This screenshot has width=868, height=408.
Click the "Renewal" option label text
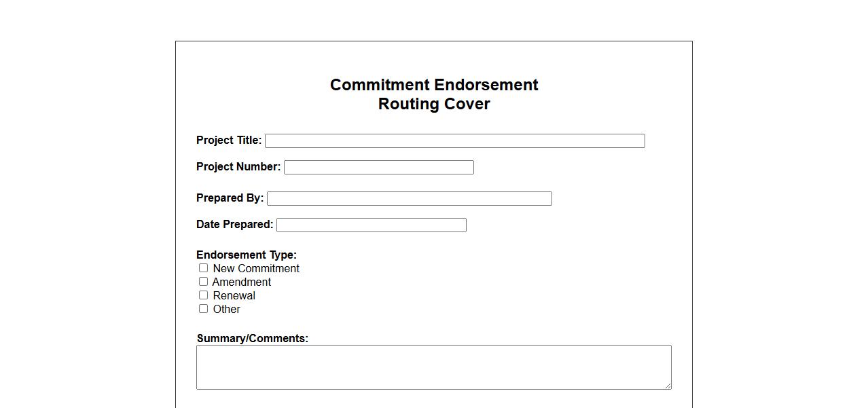(x=234, y=296)
